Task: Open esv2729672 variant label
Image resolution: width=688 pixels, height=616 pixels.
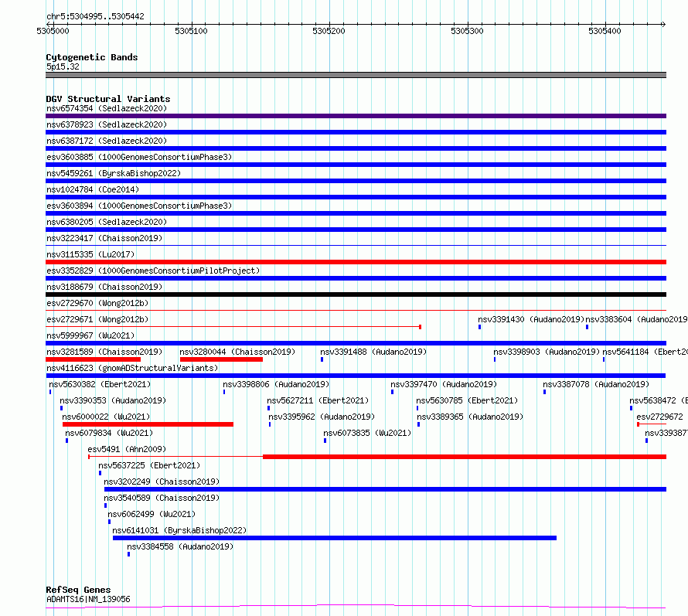Action: coord(659,417)
